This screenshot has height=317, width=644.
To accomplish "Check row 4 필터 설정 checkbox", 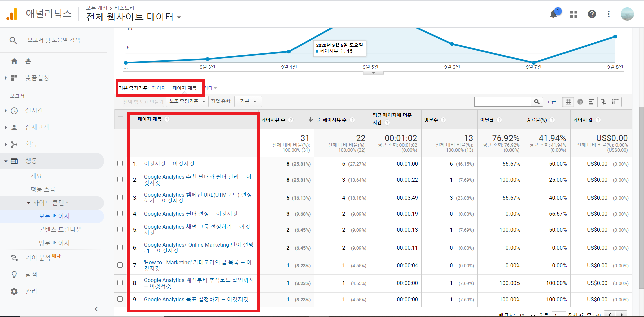I will point(120,213).
